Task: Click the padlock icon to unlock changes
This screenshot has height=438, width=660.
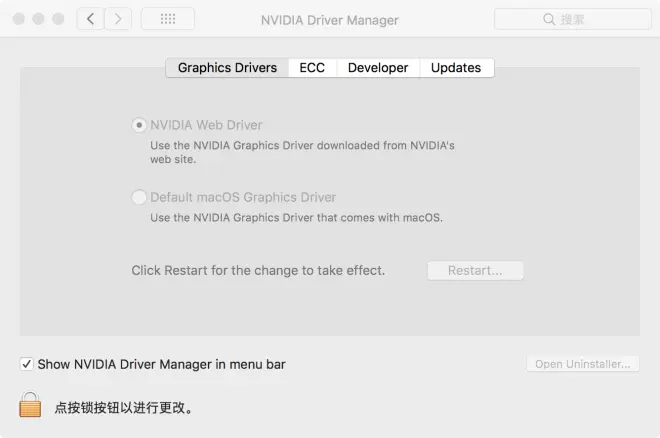Action: click(x=30, y=404)
